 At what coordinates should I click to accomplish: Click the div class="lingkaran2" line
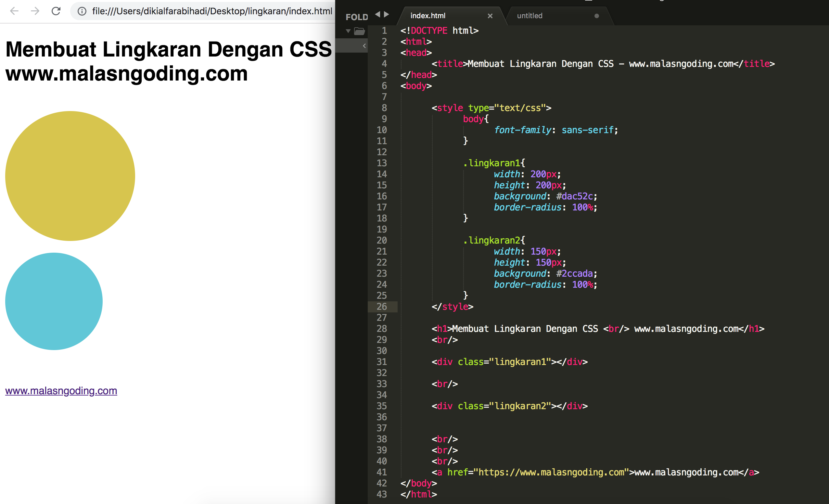click(509, 406)
